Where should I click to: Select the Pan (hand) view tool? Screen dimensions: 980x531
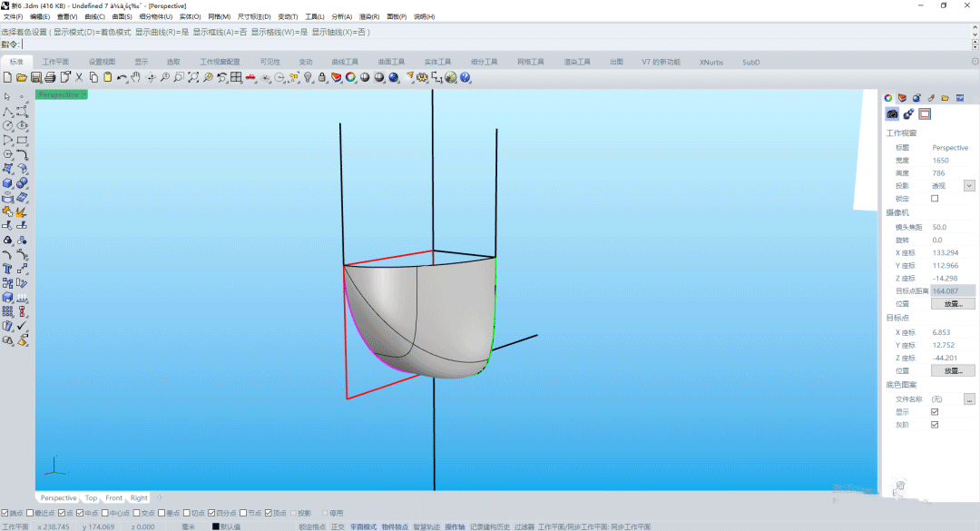click(136, 78)
